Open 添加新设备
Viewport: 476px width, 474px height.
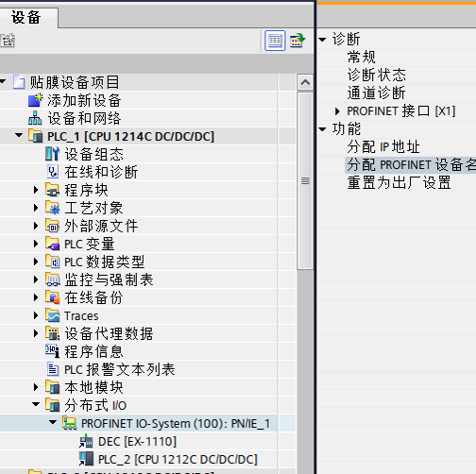point(84,100)
